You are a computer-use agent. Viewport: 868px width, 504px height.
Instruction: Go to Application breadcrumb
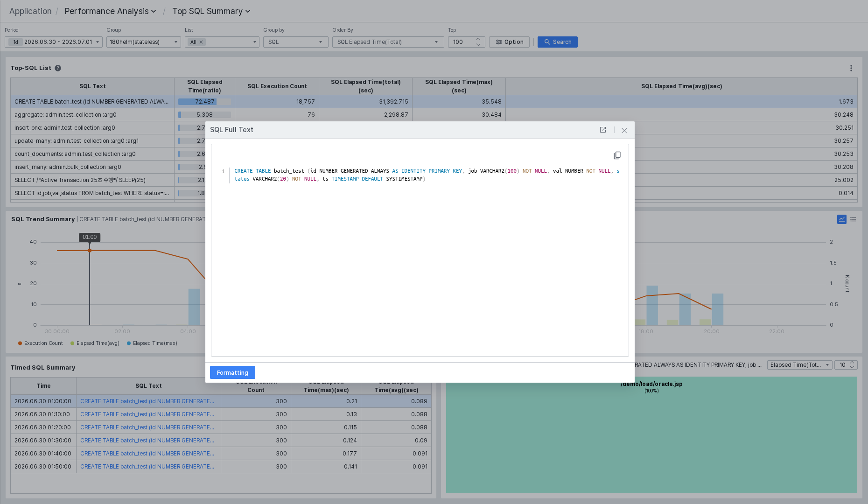pos(30,11)
